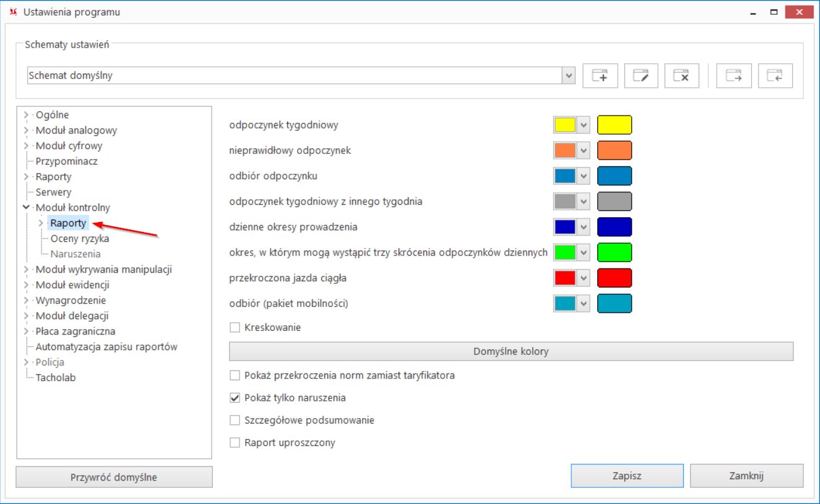Maximize the Ustawienia programu window
The height and width of the screenshot is (504, 820).
(x=774, y=12)
